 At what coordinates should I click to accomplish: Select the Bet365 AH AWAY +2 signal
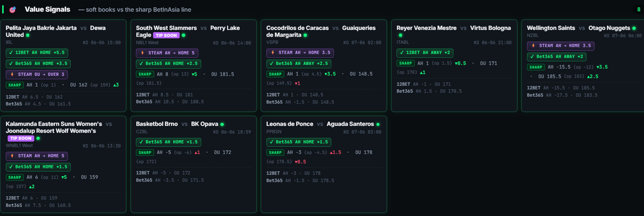click(556, 57)
